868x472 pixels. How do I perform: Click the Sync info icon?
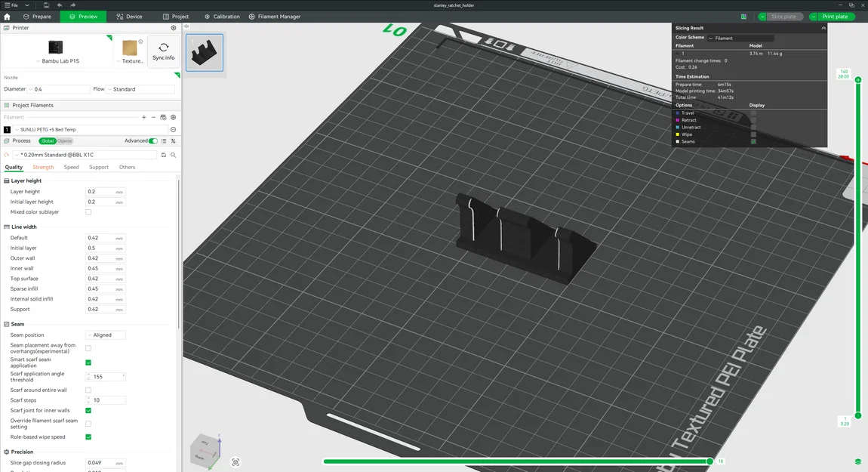click(163, 48)
